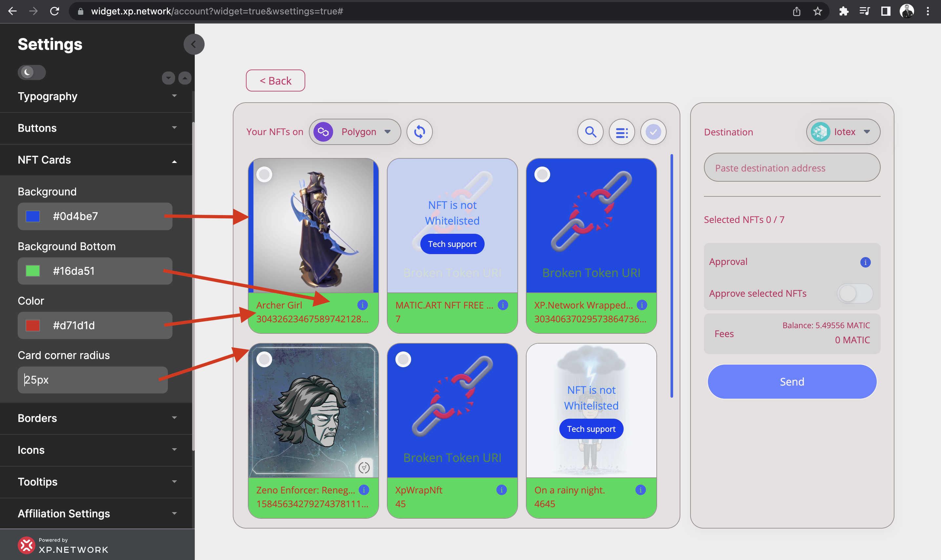Select the XP.Network Wrapped NFT radio circle
This screenshot has height=560, width=941.
pyautogui.click(x=542, y=174)
